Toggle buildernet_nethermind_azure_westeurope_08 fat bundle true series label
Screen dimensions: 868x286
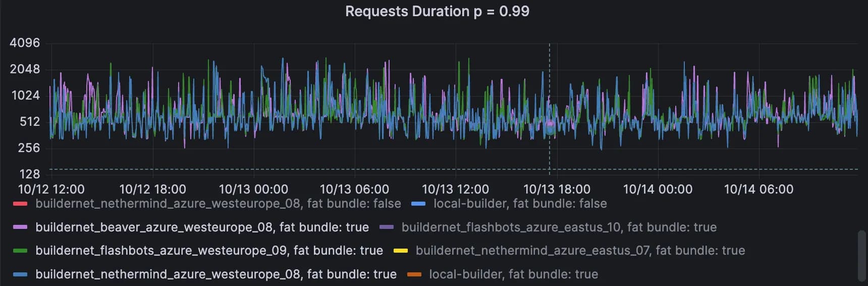pyautogui.click(x=215, y=274)
